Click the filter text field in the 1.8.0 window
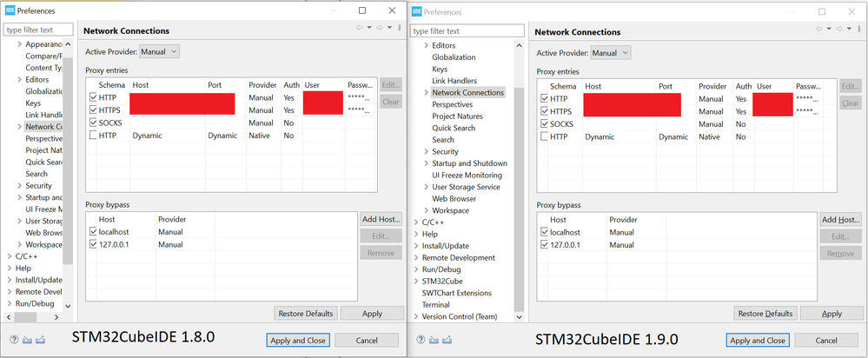This screenshot has height=358, width=868. pyautogui.click(x=39, y=30)
